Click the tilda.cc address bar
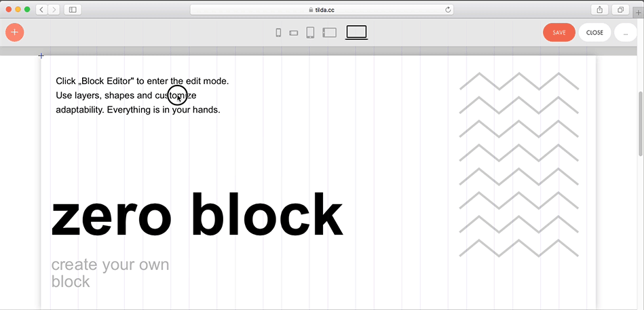Viewport: 644px width, 310px height. point(322,9)
